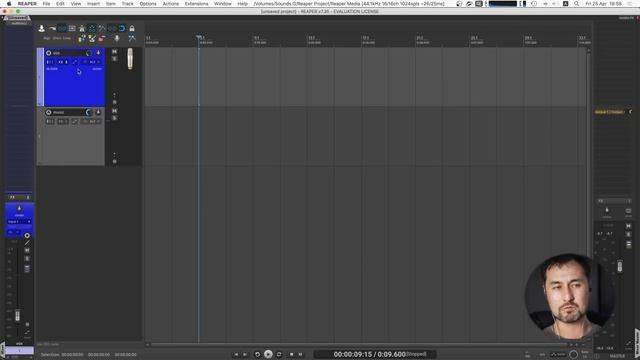Arm record on the second grey track

49,112
